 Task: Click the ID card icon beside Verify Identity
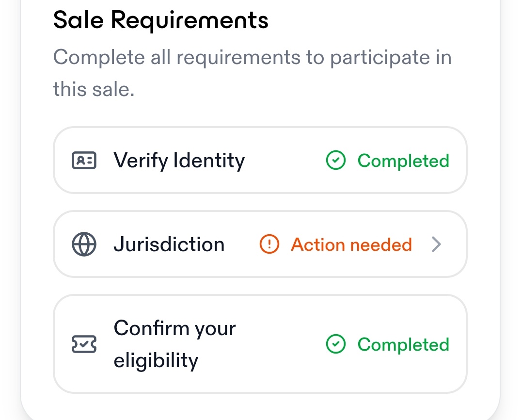(84, 161)
